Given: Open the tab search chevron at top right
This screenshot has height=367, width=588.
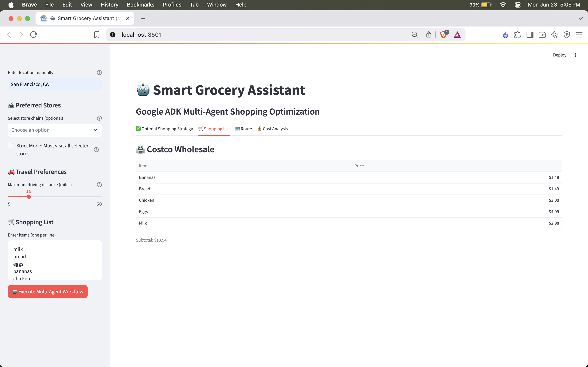Looking at the screenshot, I should click(x=580, y=18).
